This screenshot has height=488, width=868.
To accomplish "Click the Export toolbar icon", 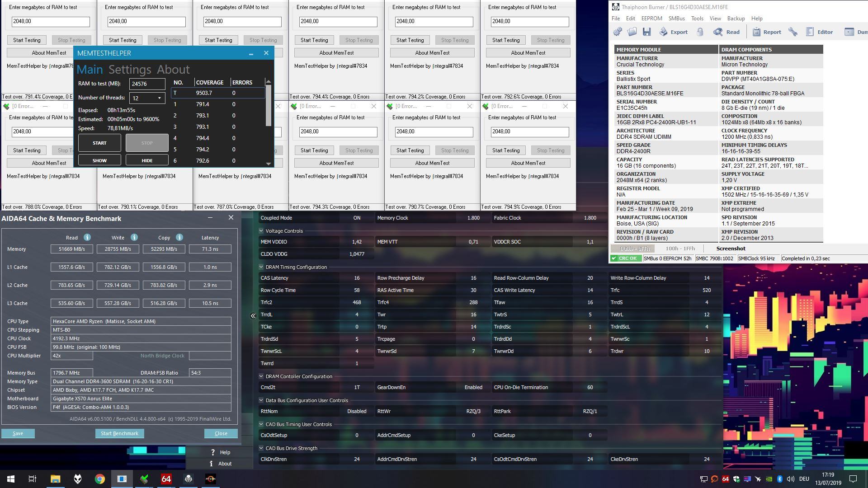I will pos(663,32).
